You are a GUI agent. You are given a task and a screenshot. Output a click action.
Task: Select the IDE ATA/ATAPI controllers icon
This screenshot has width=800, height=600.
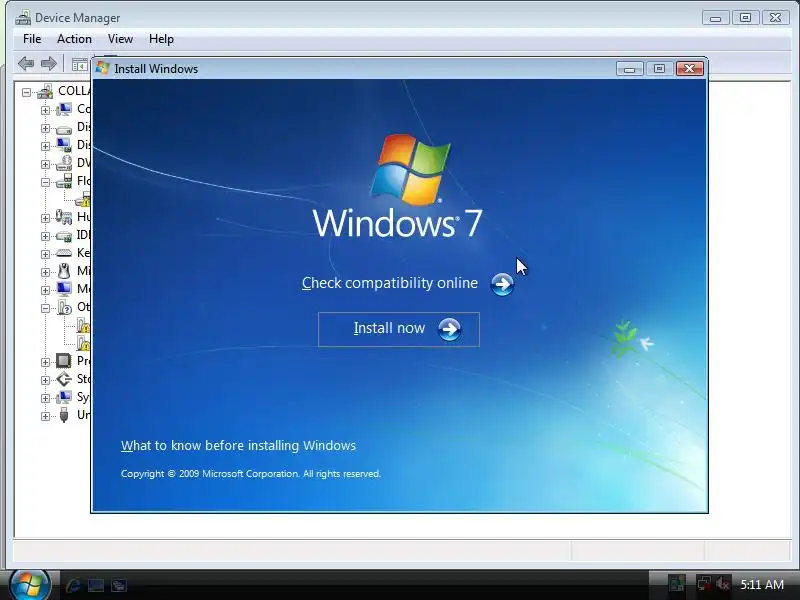coord(64,236)
